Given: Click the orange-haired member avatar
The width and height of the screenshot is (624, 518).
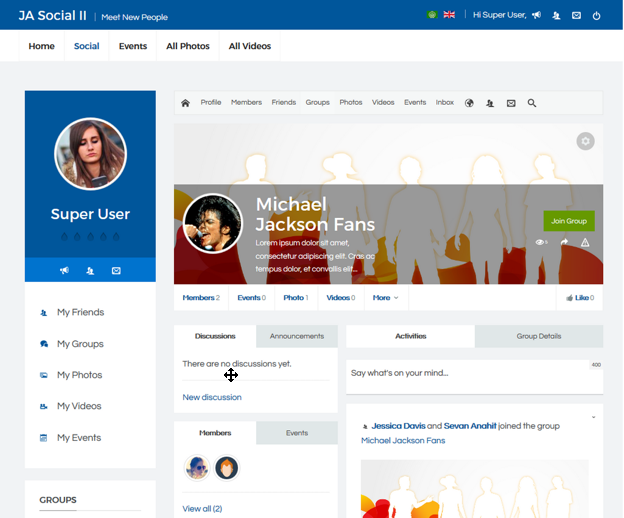Looking at the screenshot, I should tap(226, 467).
